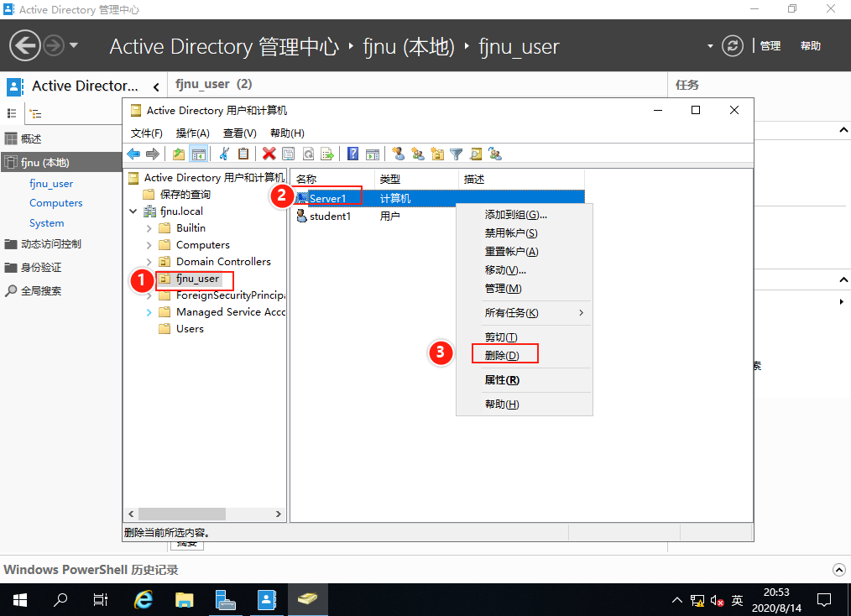This screenshot has height=616, width=851.
Task: Open Computers link in left navigation
Action: (56, 203)
